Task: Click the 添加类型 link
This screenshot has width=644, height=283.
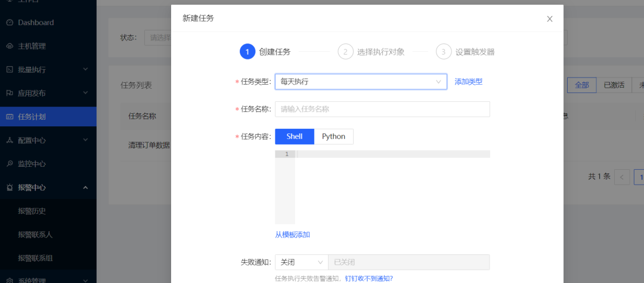Action: 468,82
